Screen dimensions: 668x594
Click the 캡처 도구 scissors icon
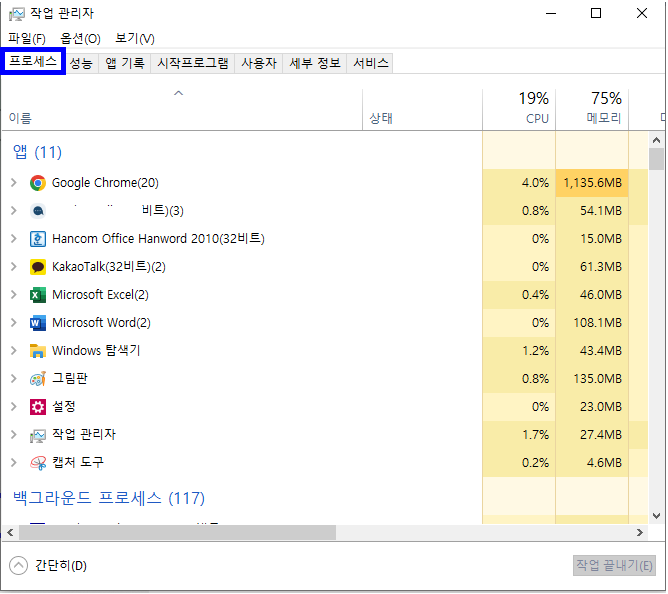[x=37, y=463]
